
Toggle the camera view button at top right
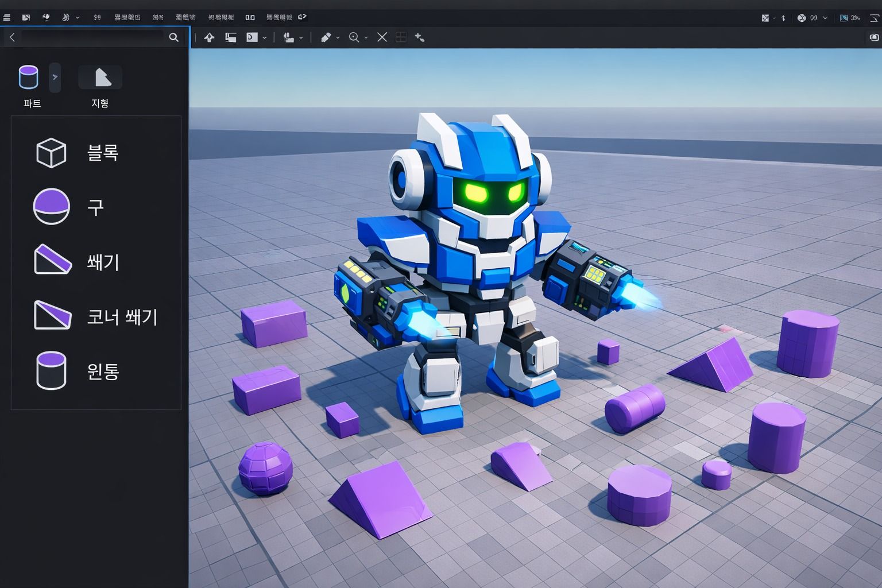tap(874, 37)
